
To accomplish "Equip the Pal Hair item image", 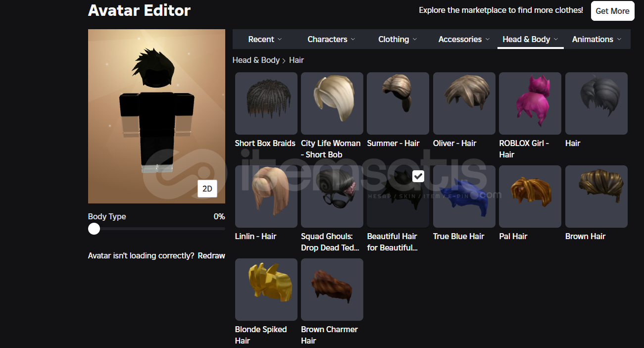I will pos(530,197).
